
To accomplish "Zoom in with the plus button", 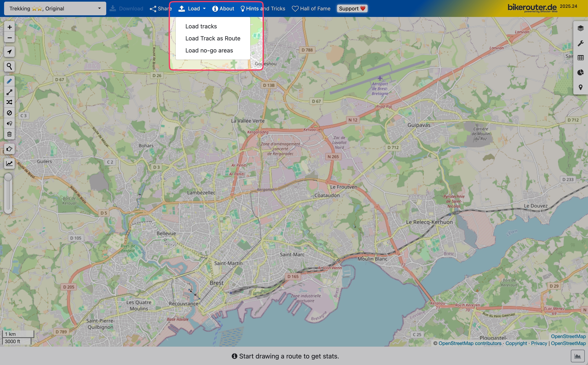I will click(9, 27).
